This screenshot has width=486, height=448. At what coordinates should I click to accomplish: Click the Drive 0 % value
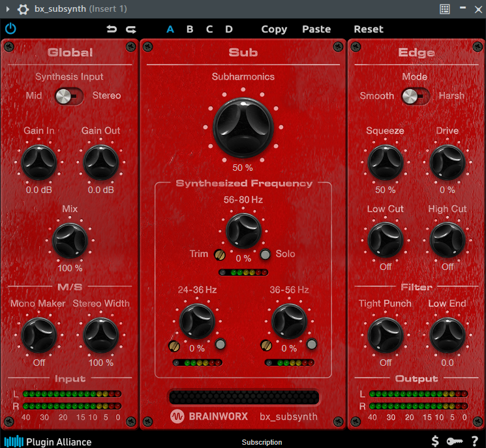coord(448,190)
